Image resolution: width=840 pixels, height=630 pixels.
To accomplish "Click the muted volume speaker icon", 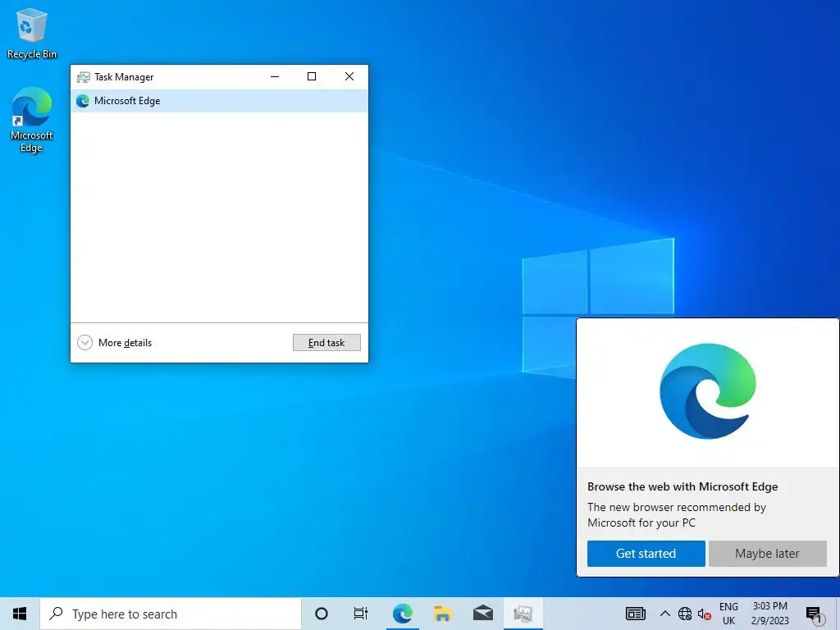I will [704, 614].
